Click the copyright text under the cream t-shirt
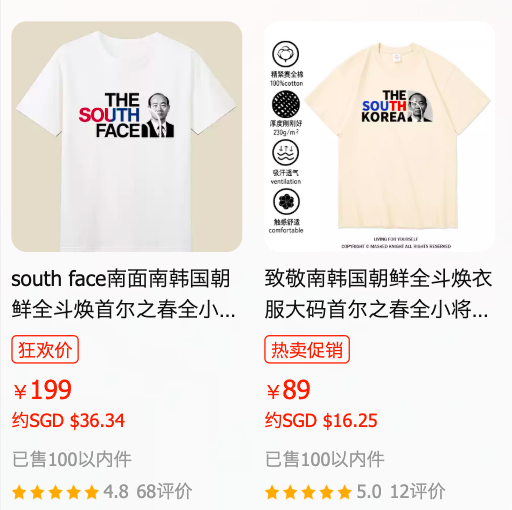The width and height of the screenshot is (512, 510). (396, 246)
